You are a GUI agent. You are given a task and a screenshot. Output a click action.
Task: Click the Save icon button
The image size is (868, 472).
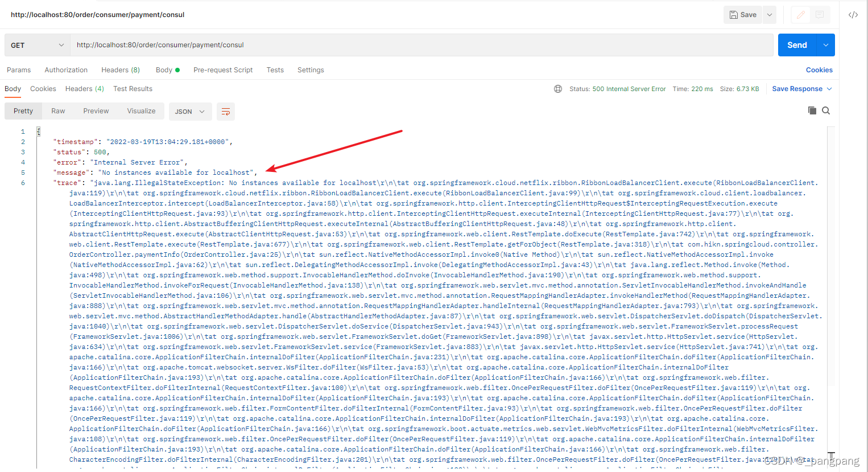point(743,15)
